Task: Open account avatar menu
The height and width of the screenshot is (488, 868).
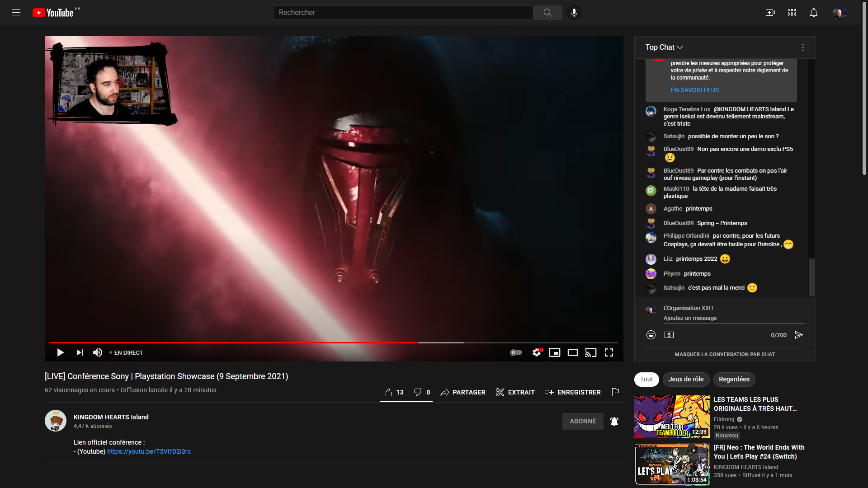Action: click(x=840, y=13)
